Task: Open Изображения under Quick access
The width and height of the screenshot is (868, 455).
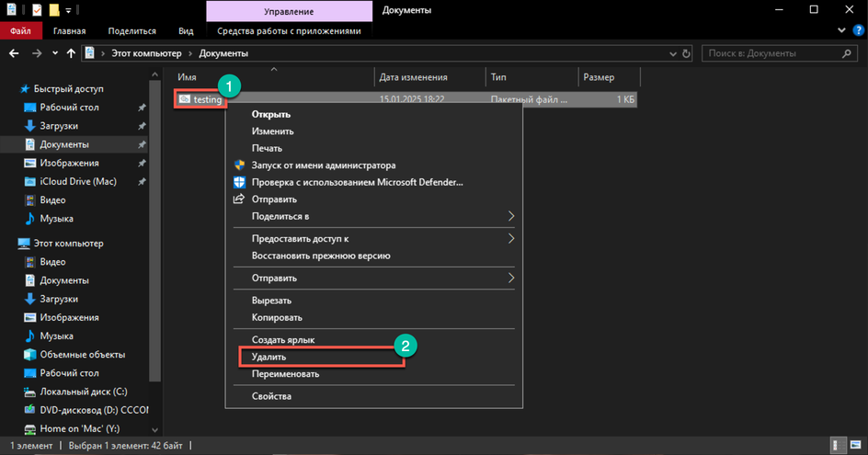Action: pyautogui.click(x=69, y=163)
